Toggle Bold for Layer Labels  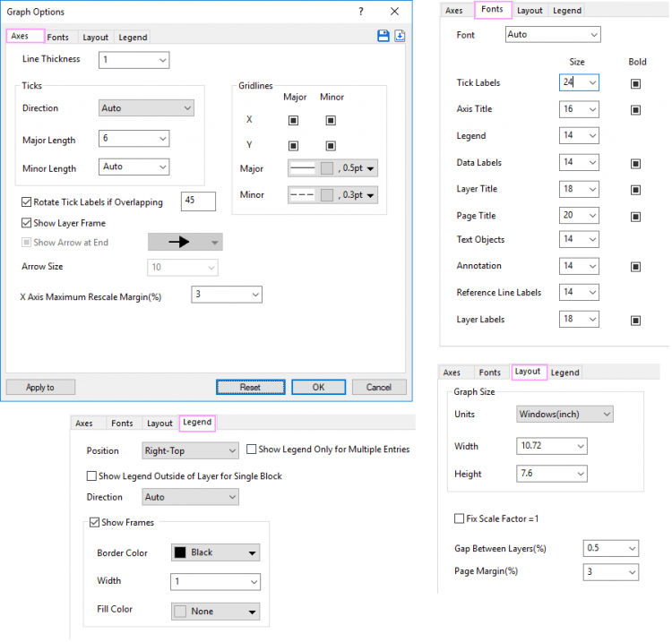635,321
